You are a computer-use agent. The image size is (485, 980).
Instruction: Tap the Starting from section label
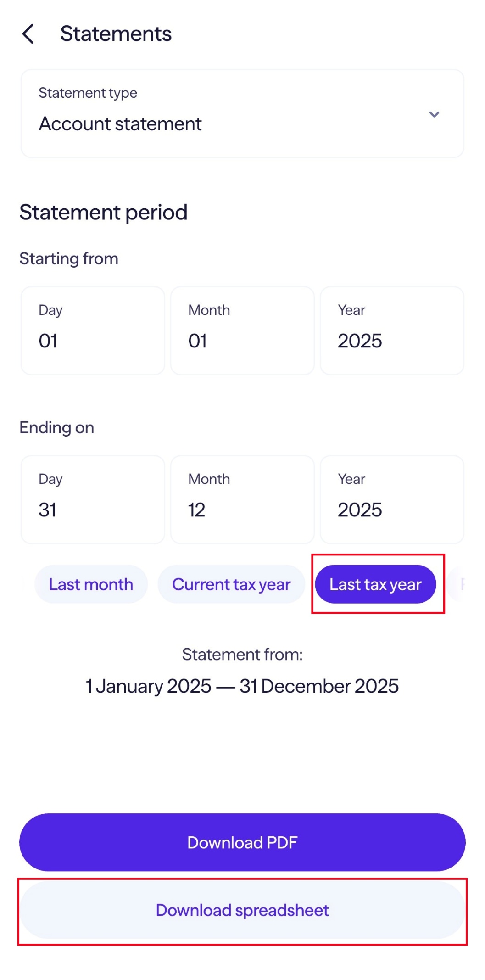click(69, 258)
